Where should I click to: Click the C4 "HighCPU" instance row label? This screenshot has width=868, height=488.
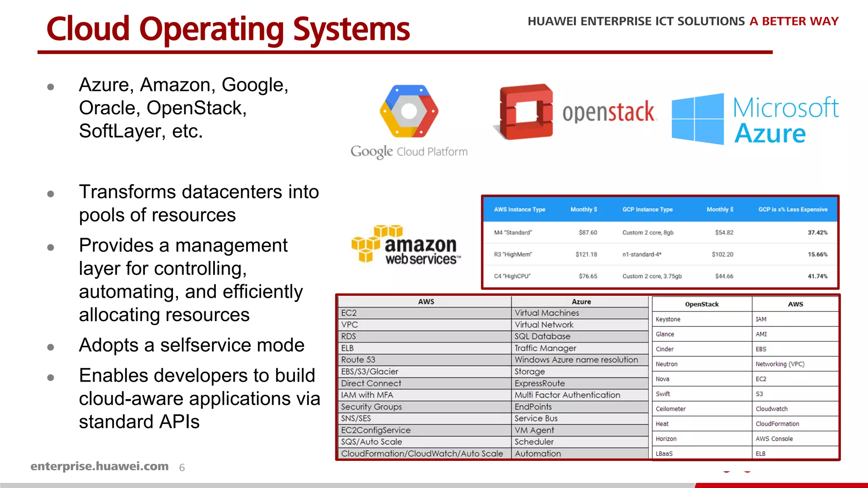click(x=512, y=276)
